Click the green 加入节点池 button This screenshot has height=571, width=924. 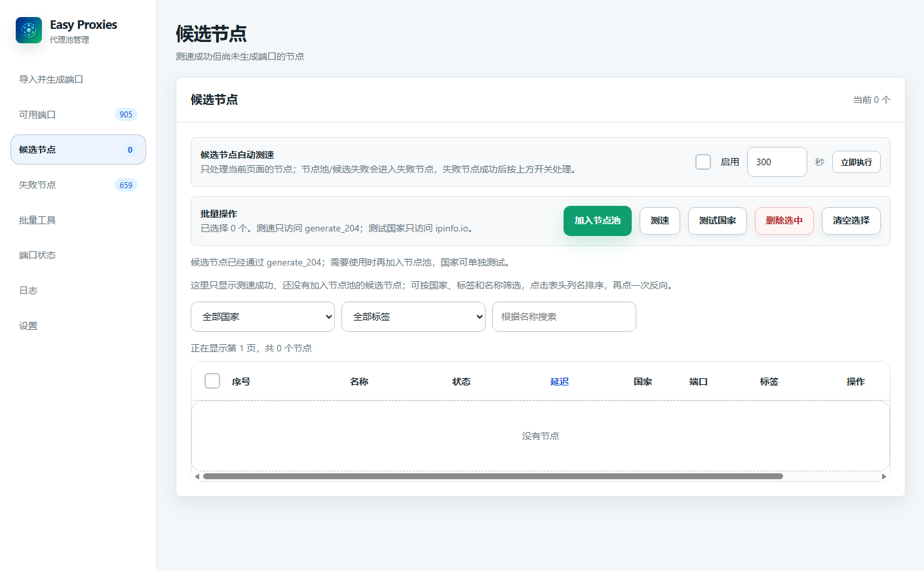pos(598,221)
